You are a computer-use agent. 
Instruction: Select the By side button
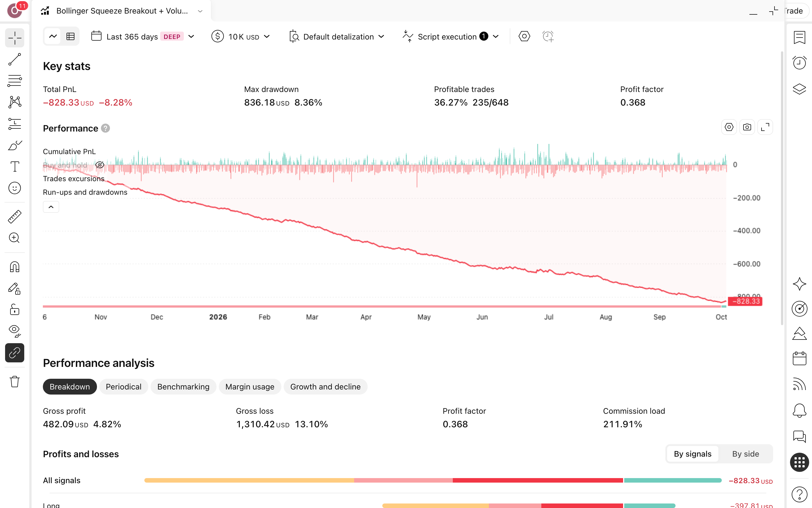click(745, 454)
